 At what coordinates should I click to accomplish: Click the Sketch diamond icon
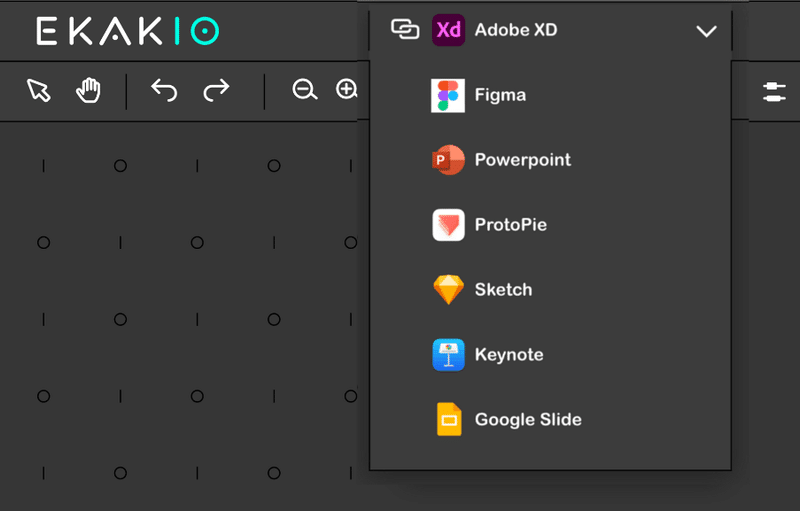(448, 290)
